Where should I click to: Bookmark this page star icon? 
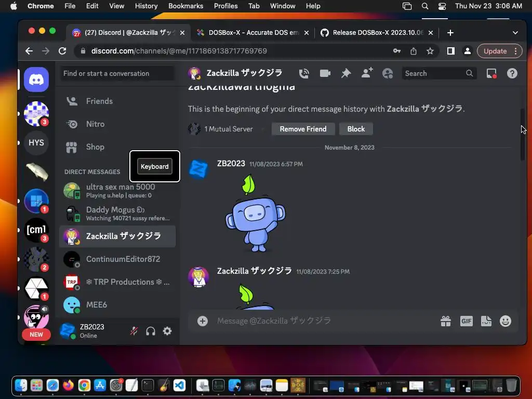[430, 51]
